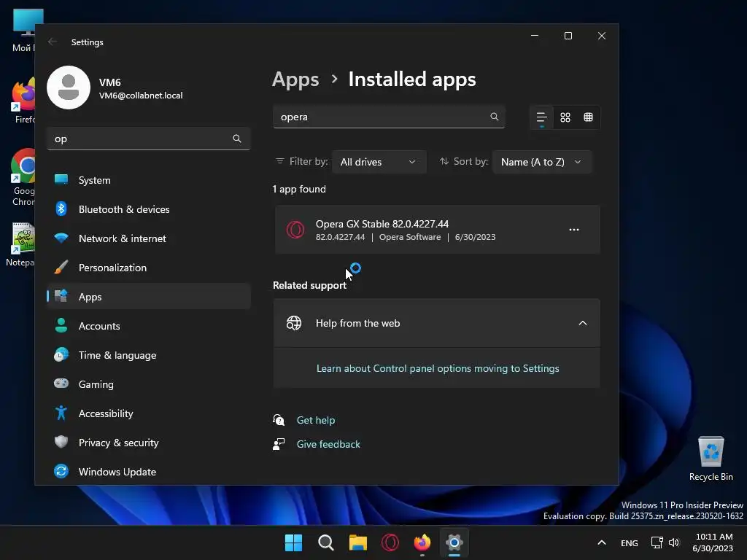Viewport: 747px width, 560px height.
Task: Open Firefox from the taskbar
Action: click(422, 542)
